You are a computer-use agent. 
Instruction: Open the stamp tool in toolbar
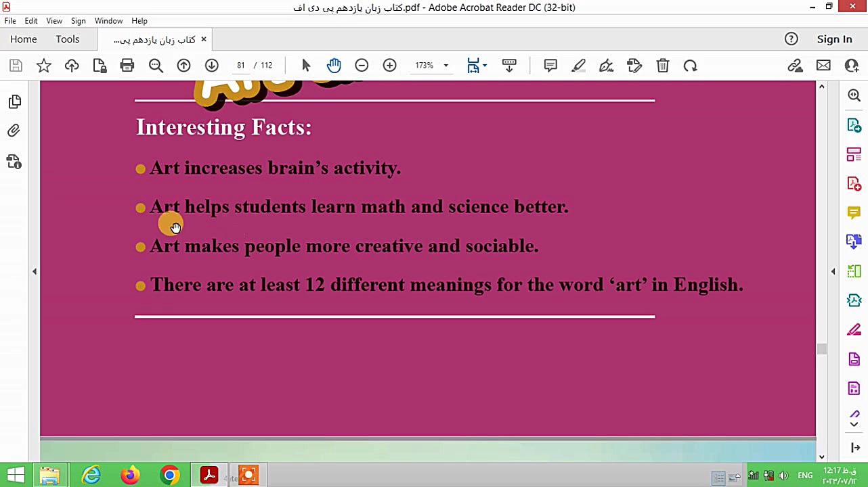point(634,66)
